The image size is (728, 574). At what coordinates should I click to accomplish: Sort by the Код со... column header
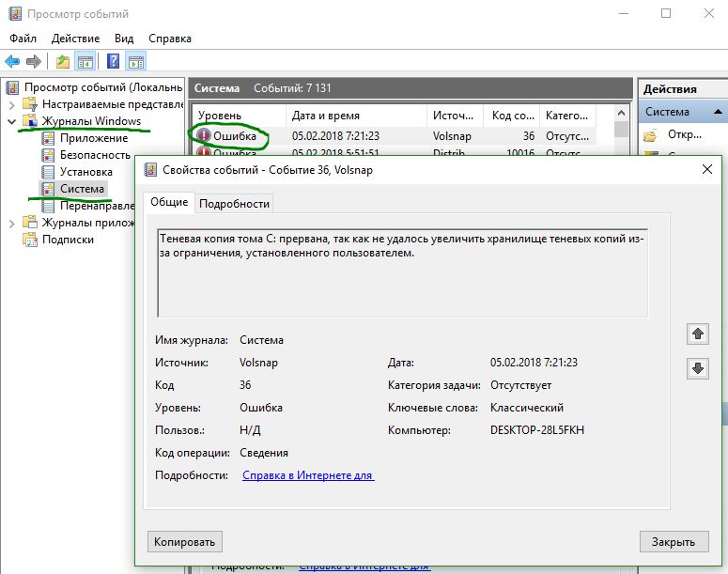tap(512, 116)
